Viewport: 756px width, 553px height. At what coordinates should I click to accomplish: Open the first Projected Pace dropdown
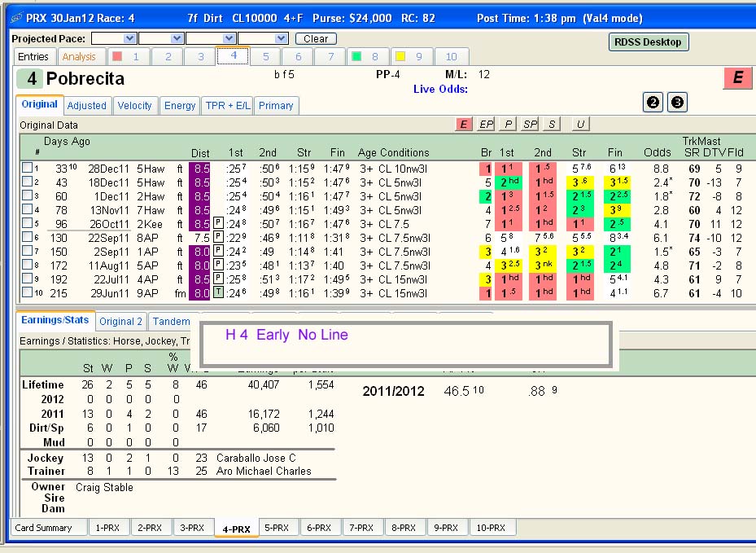pos(129,38)
